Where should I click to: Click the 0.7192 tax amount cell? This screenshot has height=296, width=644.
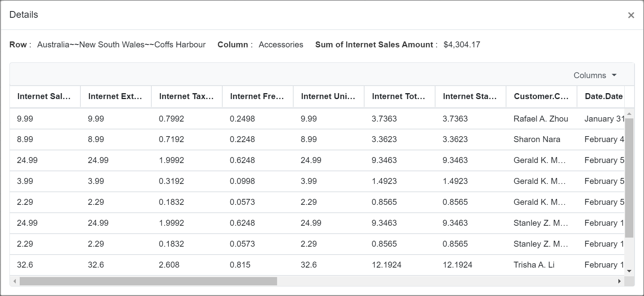[187, 139]
